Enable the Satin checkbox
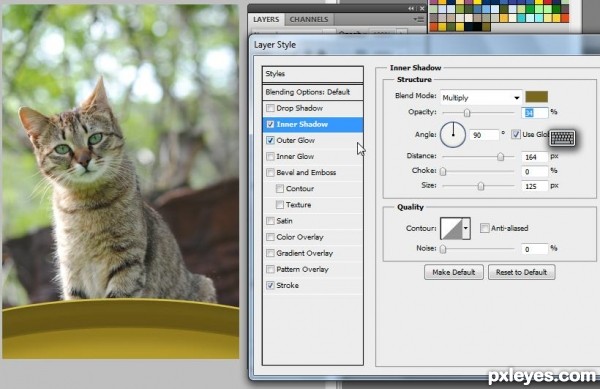 click(270, 221)
